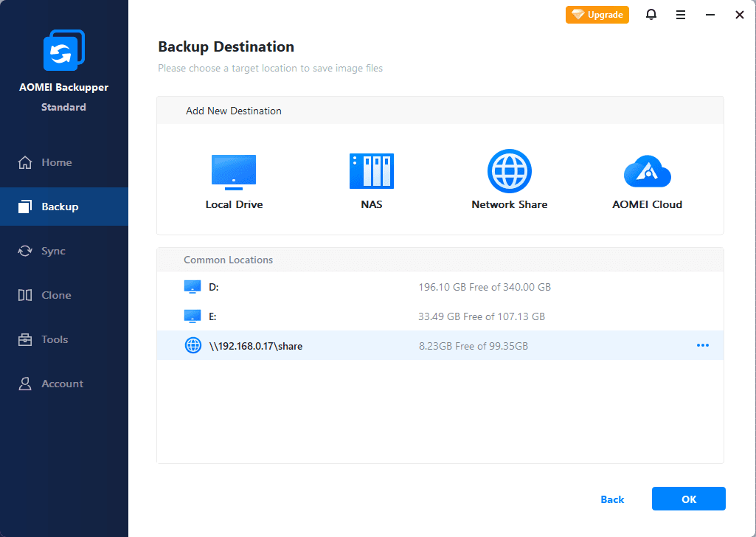
Task: Expand the three-dot options for network share
Action: [703, 345]
